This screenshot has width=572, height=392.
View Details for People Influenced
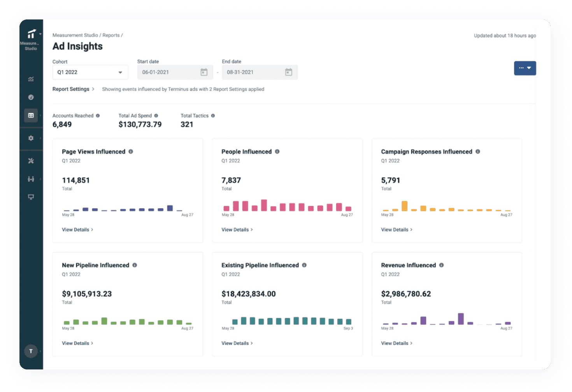click(237, 229)
